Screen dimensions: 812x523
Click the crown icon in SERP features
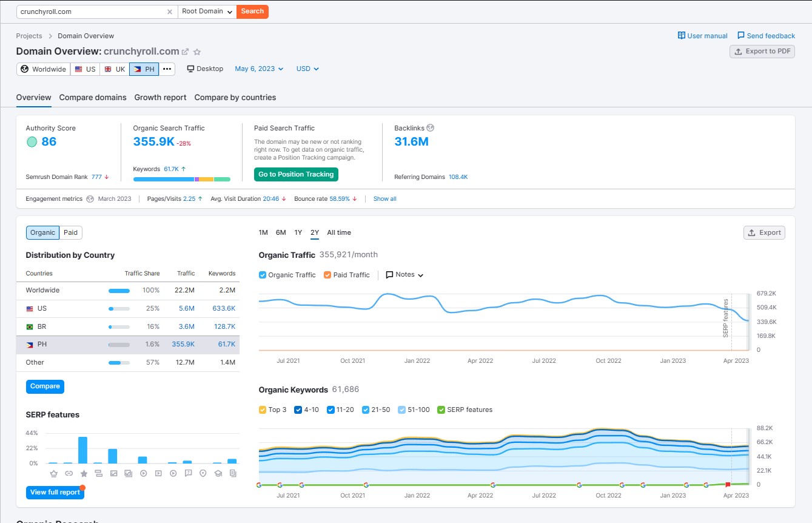53,474
